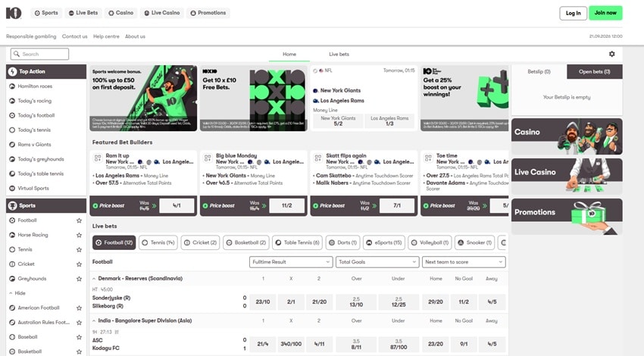Star American Football as favorite
644x356 pixels.
(79, 308)
